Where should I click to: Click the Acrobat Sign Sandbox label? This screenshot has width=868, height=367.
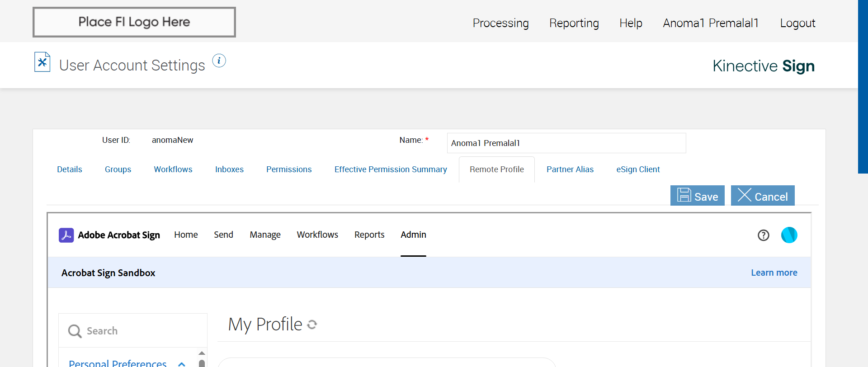(108, 273)
